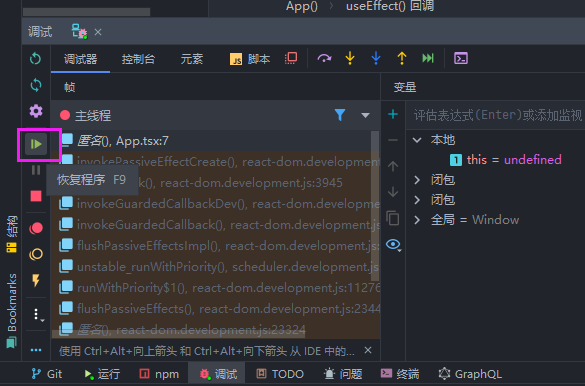Pause the program execution
Image resolution: width=585 pixels, height=386 pixels.
tap(36, 170)
